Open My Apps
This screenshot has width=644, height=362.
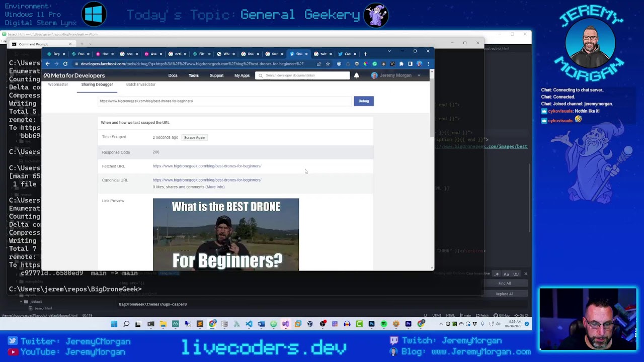tap(242, 75)
